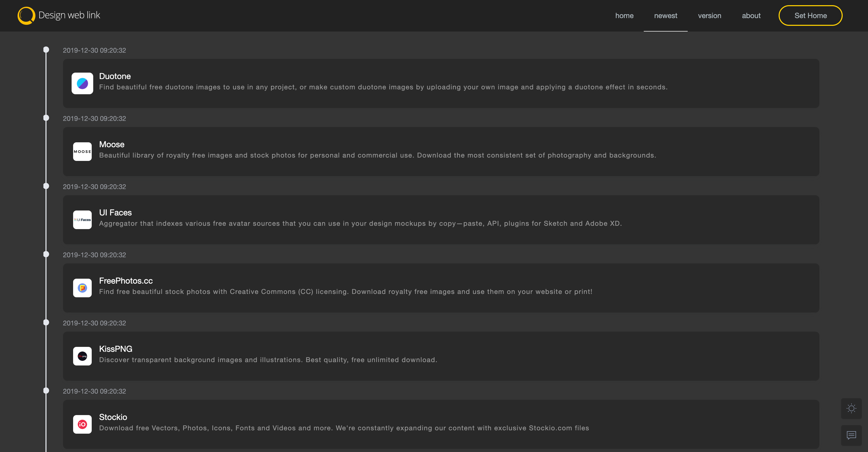Click the UI Faces description card

361,223
